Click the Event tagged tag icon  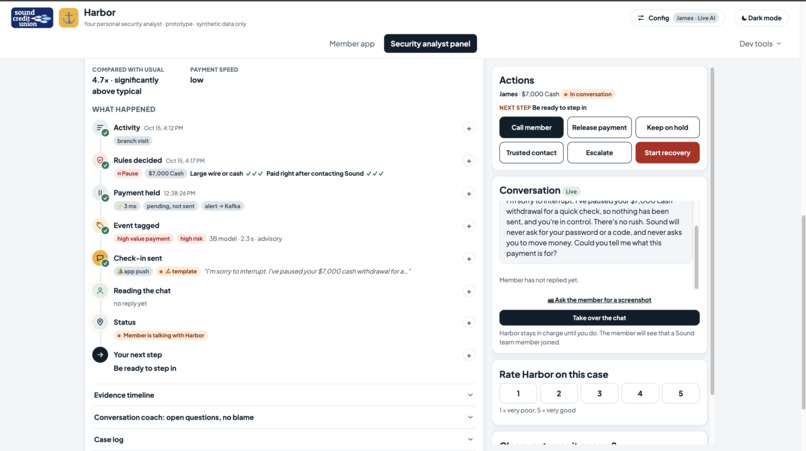(100, 225)
